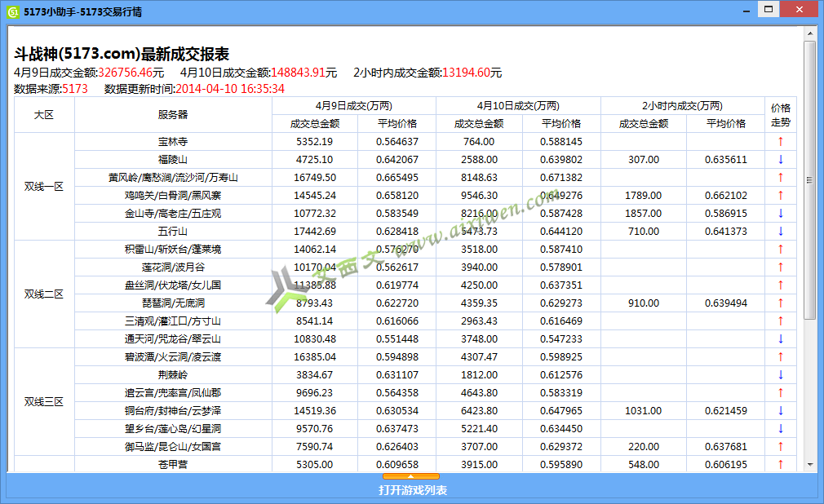Click the trend arrow for 三清观 row
The height and width of the screenshot is (504, 824).
(x=781, y=321)
